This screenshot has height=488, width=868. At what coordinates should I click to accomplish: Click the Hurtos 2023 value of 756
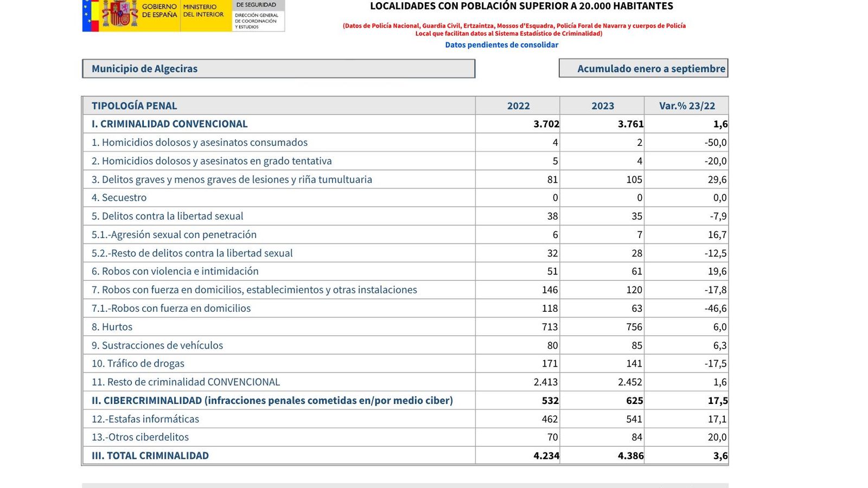(634, 326)
